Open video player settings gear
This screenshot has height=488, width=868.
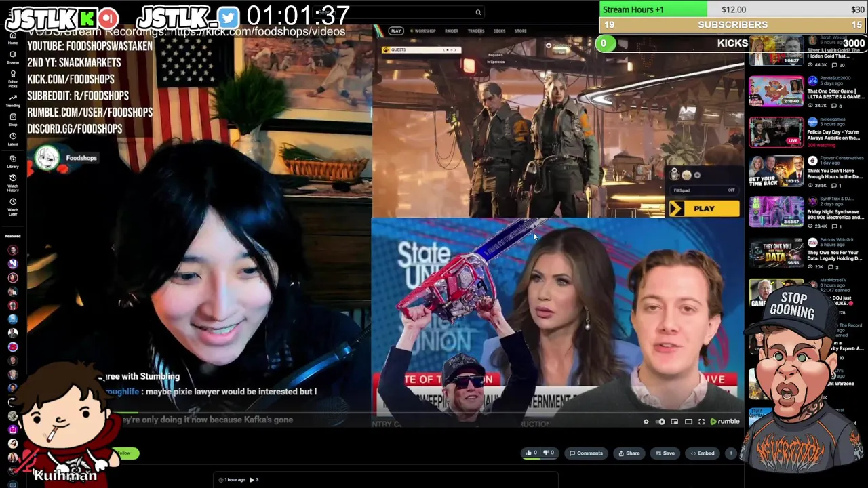click(x=646, y=422)
